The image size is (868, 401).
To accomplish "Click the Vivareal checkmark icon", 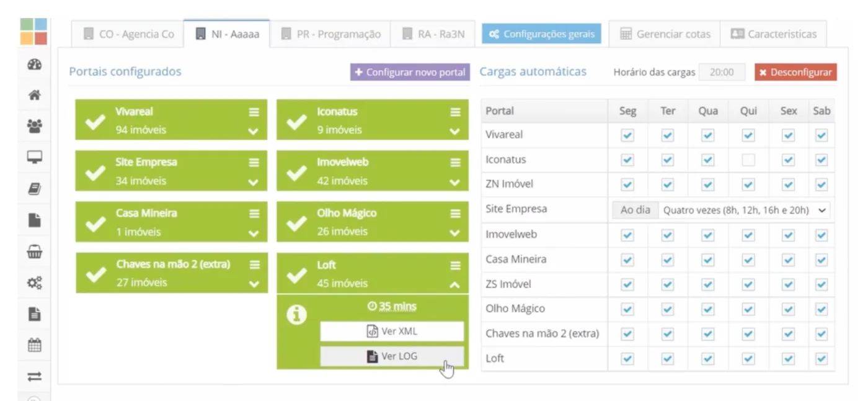I will pyautogui.click(x=95, y=121).
